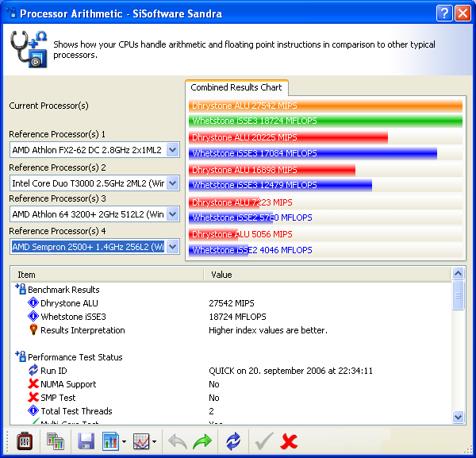The height and width of the screenshot is (458, 476).
Task: Click the icon beside Benchmark Results
Action: pos(21,289)
